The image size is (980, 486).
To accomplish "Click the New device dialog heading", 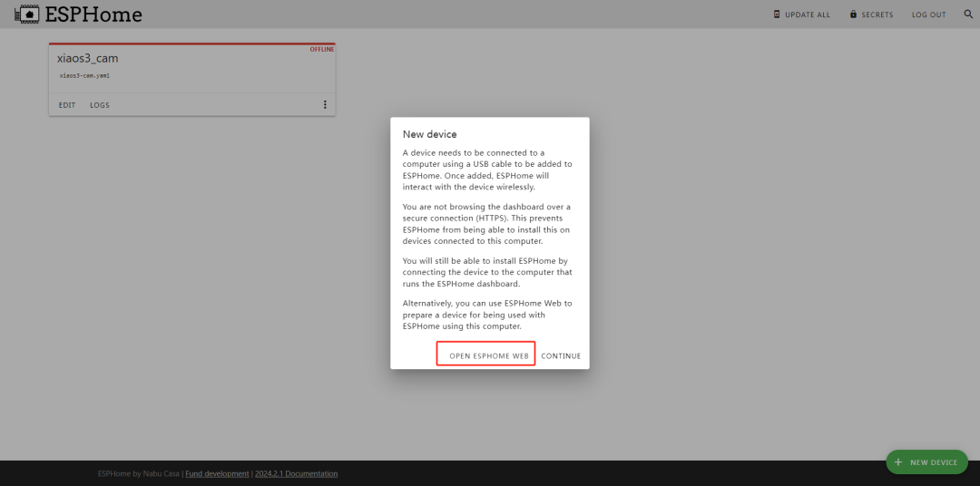I will (x=429, y=134).
